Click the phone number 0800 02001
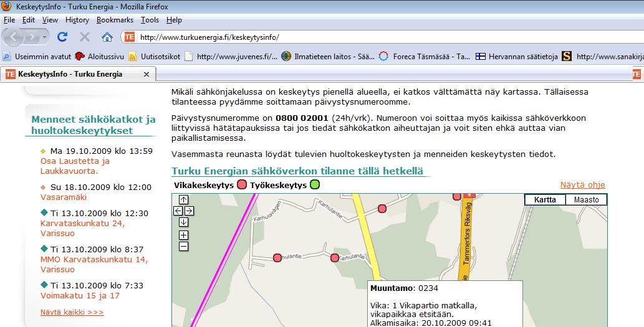The width and height of the screenshot is (644, 327). (302, 118)
